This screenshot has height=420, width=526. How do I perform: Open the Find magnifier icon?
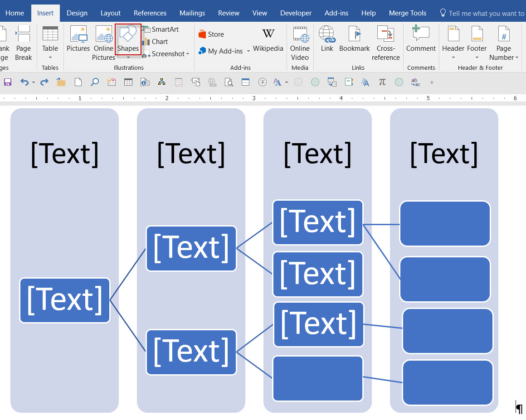point(94,82)
